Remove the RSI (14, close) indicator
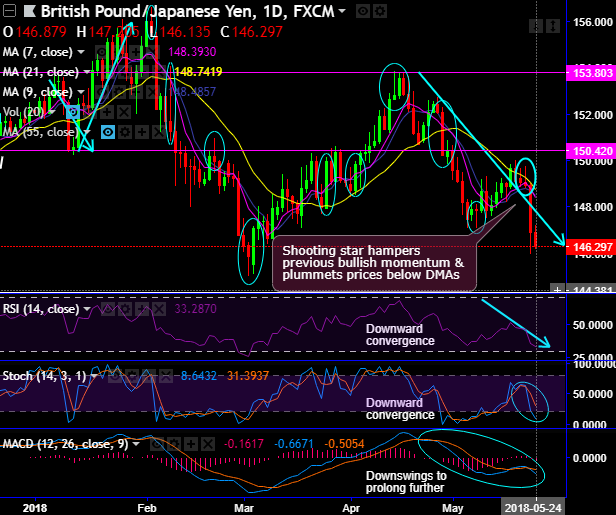 tap(158, 309)
